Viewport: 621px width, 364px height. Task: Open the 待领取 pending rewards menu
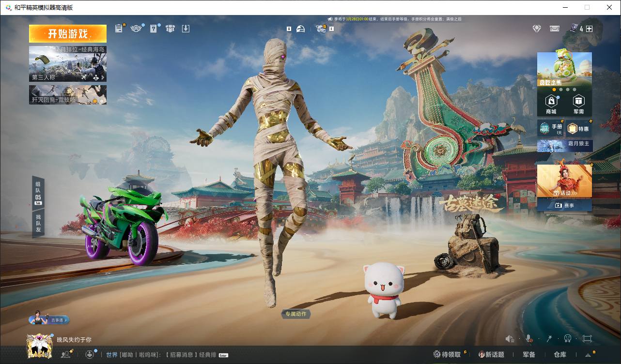(447, 355)
